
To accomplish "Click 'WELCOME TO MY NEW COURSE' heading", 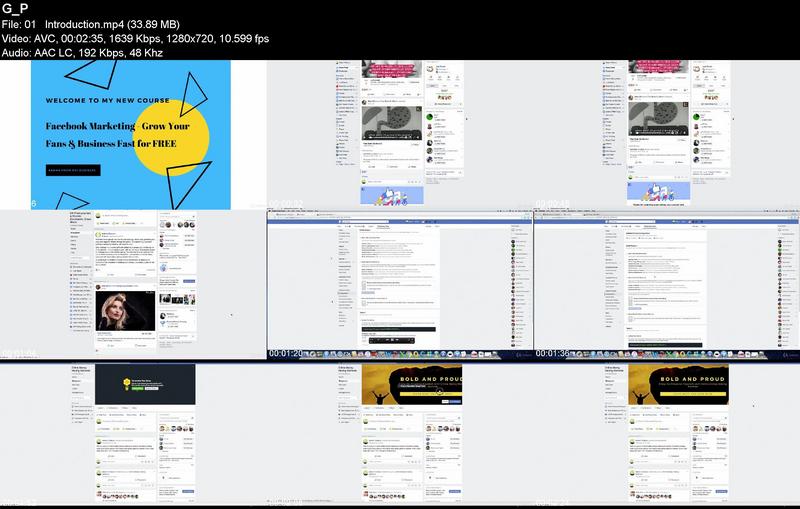I will tap(108, 100).
